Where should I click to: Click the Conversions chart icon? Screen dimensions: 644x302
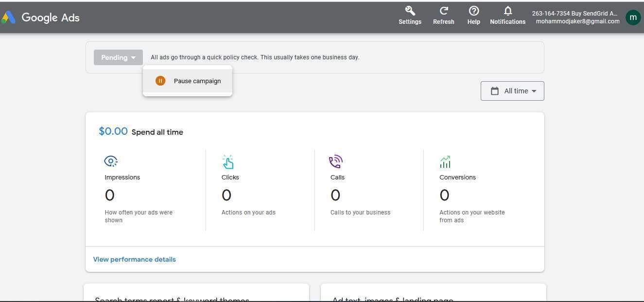[445, 161]
